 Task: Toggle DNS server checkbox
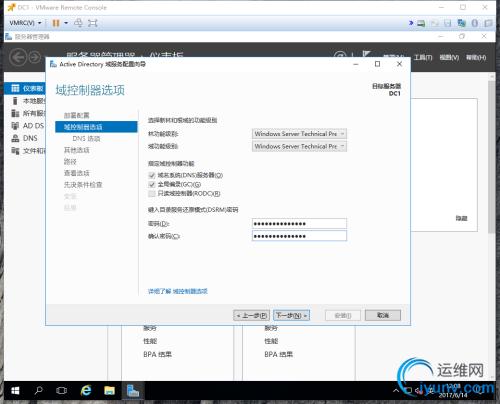pyautogui.click(x=152, y=175)
